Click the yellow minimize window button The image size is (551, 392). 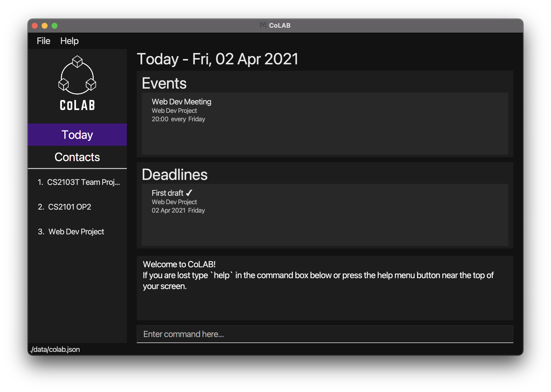[x=45, y=26]
